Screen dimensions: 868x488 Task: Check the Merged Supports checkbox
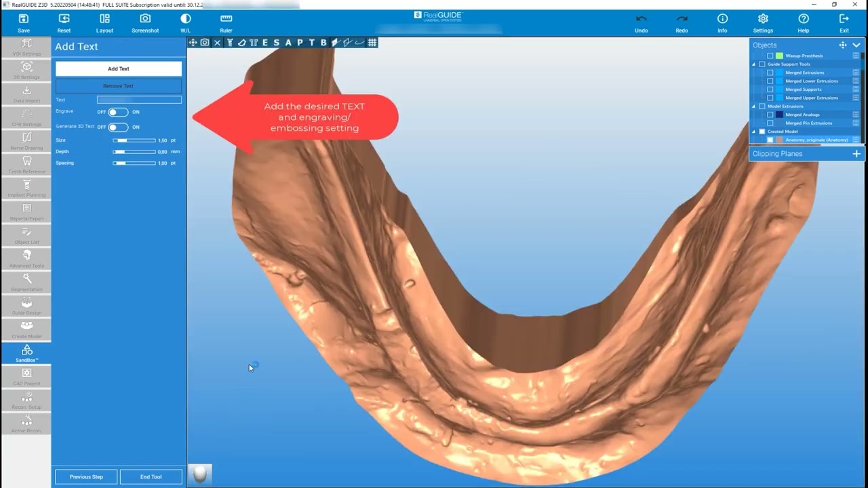[770, 89]
